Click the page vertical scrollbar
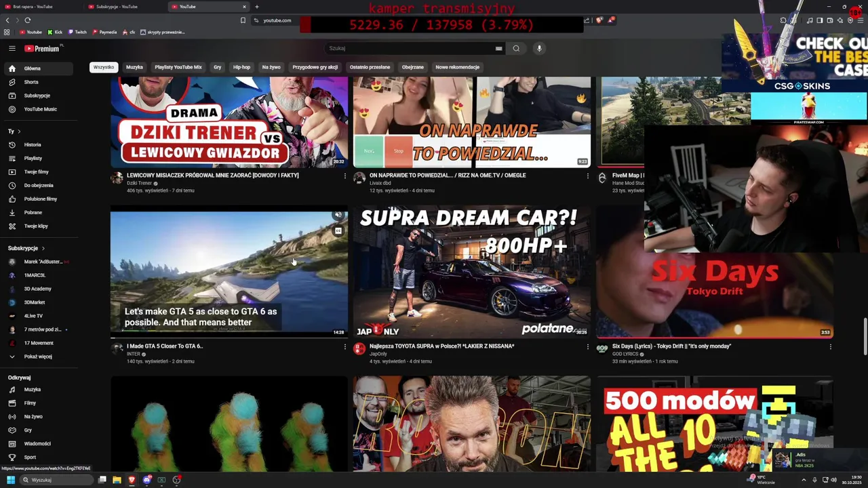Screen dimensions: 868x488 864,337
